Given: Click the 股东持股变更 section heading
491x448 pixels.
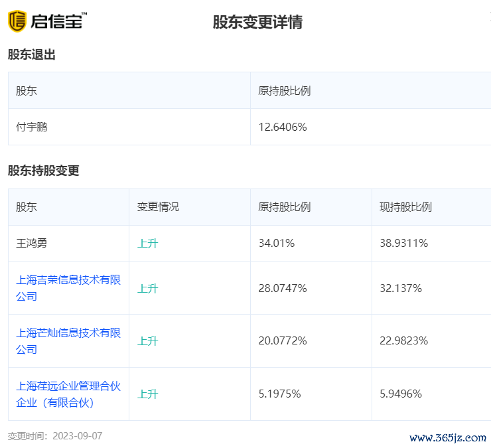Looking at the screenshot, I should point(44,171).
